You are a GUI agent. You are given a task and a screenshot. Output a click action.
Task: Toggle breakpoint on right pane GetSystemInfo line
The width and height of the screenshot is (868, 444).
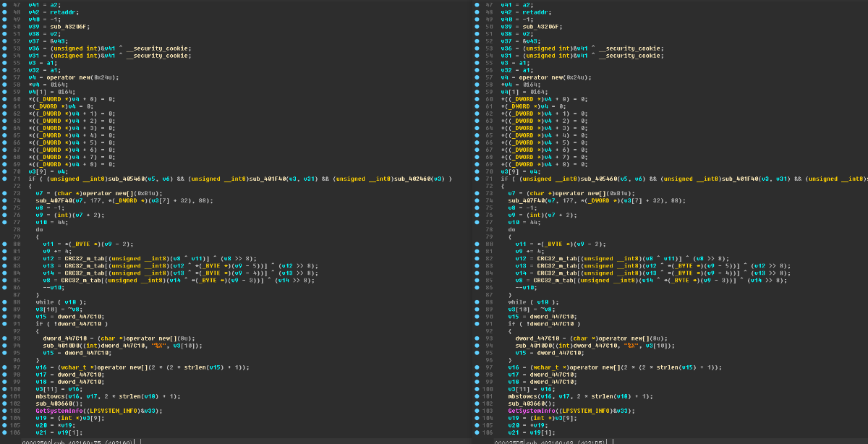pyautogui.click(x=477, y=410)
